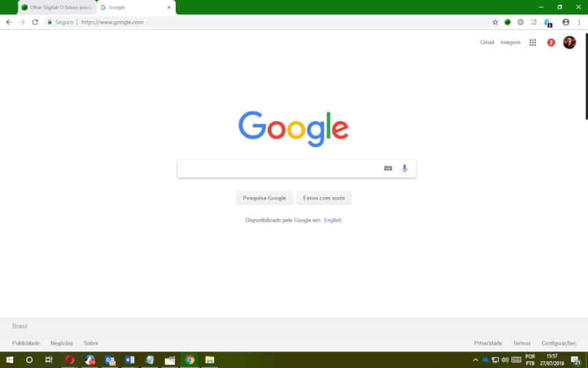Open the POR input language selector

(x=530, y=360)
